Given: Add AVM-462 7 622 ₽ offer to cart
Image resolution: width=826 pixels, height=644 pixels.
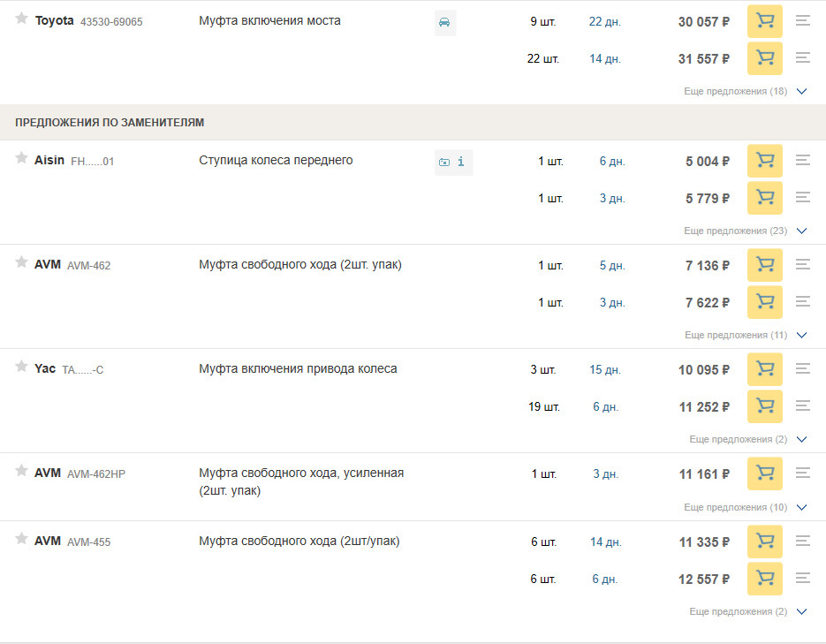Looking at the screenshot, I should 764,302.
